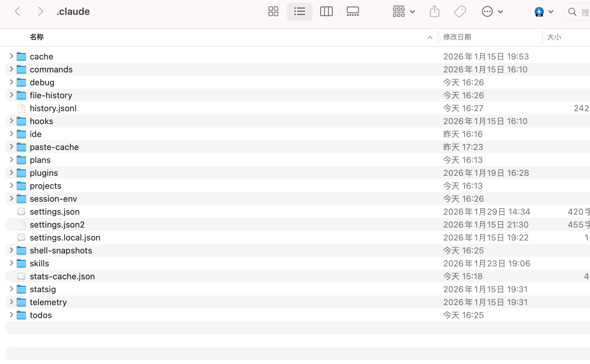The width and height of the screenshot is (590, 364).
Task: Switch to column view
Action: [326, 12]
